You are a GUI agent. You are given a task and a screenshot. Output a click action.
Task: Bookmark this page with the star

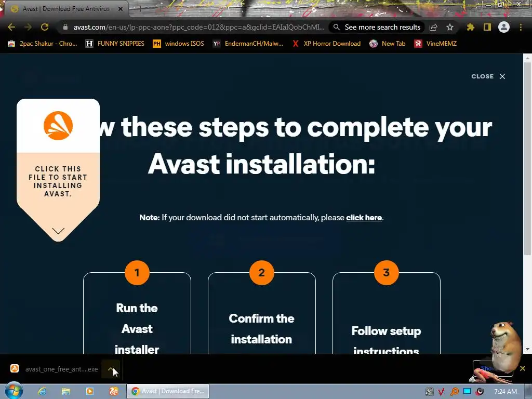pos(450,27)
